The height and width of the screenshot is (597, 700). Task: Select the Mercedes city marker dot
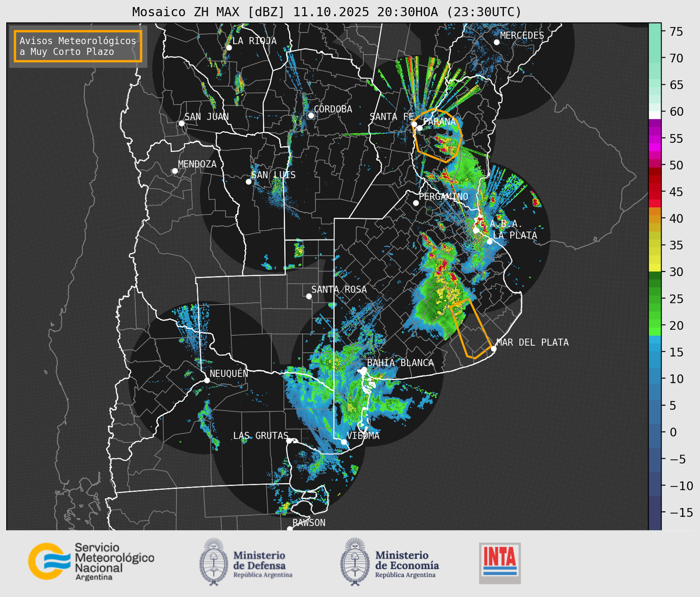click(x=497, y=42)
